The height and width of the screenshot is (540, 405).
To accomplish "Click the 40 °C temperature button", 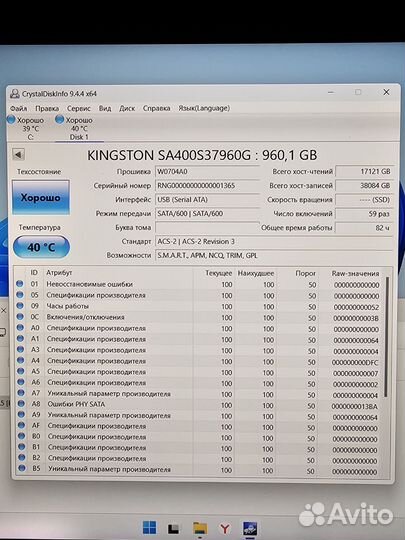I will [x=41, y=247].
